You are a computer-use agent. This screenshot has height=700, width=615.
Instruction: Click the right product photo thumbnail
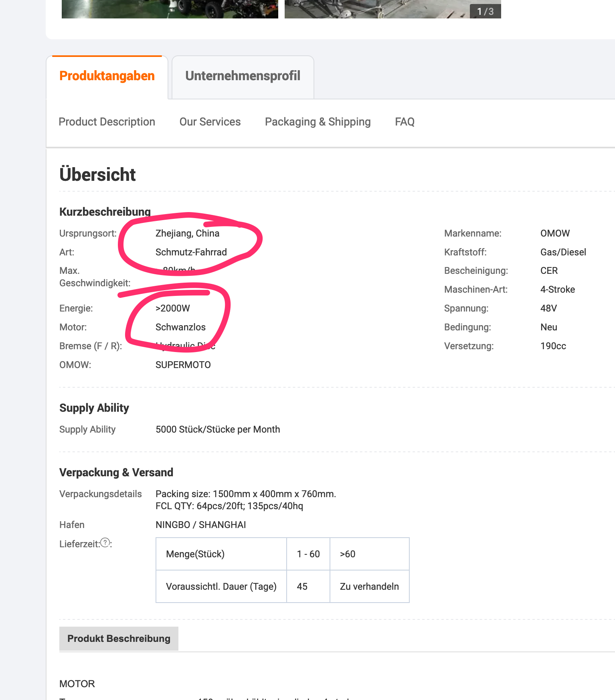(377, 9)
